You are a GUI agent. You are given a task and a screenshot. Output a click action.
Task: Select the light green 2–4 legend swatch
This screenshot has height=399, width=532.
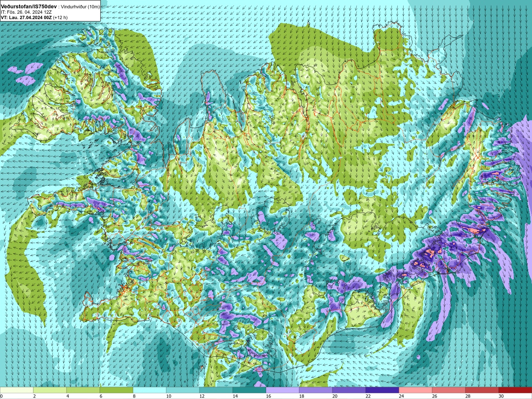tap(50, 390)
